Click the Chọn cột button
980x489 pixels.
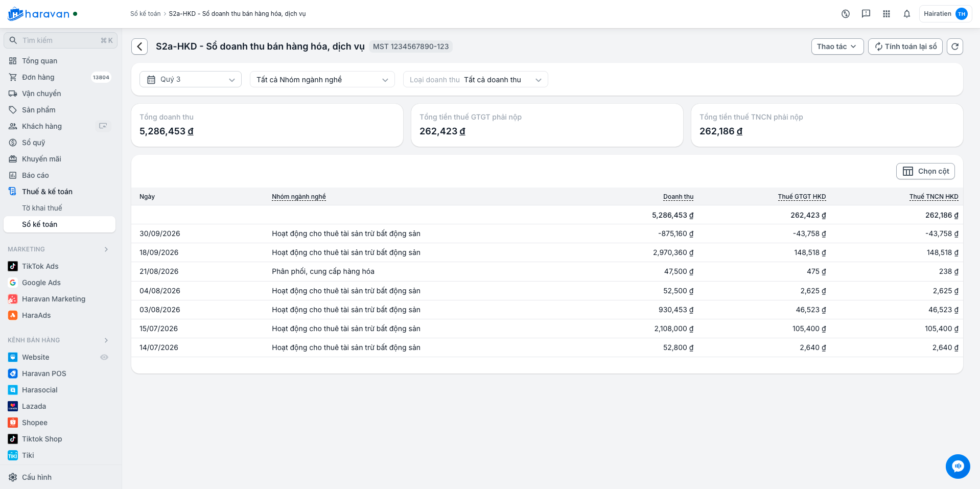click(925, 171)
